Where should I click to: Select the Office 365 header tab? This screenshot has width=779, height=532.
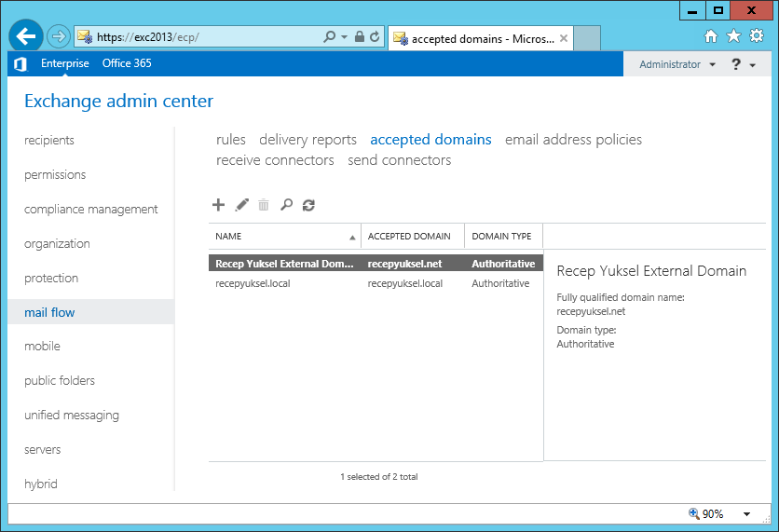click(127, 63)
